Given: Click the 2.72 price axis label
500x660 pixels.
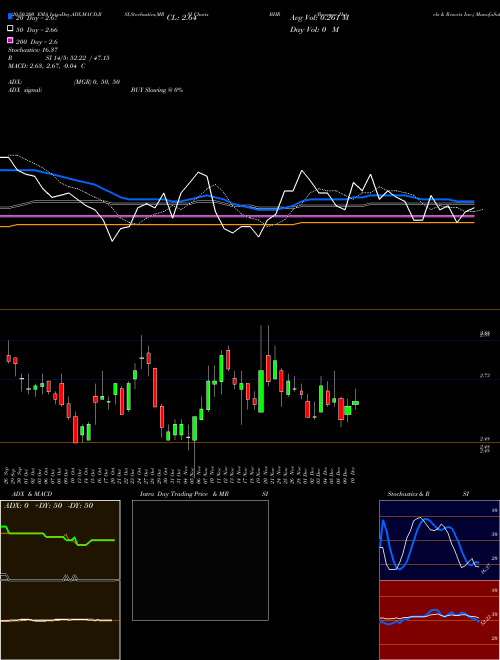Looking at the screenshot, I should click(x=484, y=375).
